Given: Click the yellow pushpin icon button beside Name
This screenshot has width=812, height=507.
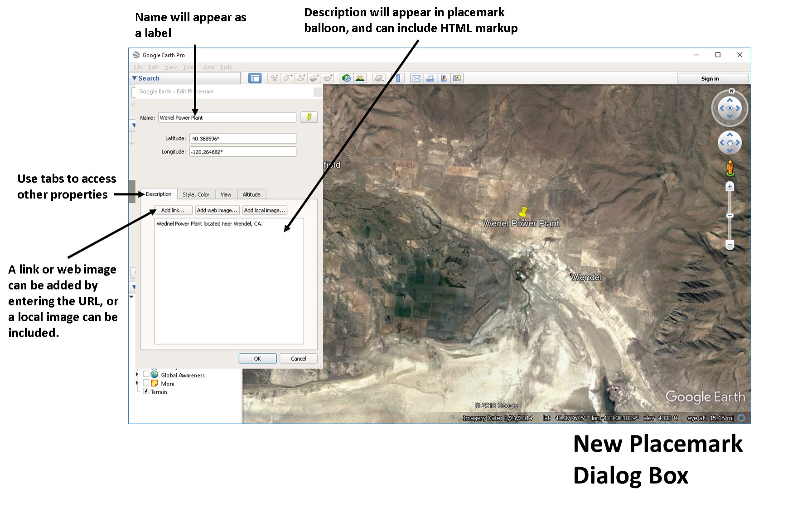Looking at the screenshot, I should coord(309,117).
